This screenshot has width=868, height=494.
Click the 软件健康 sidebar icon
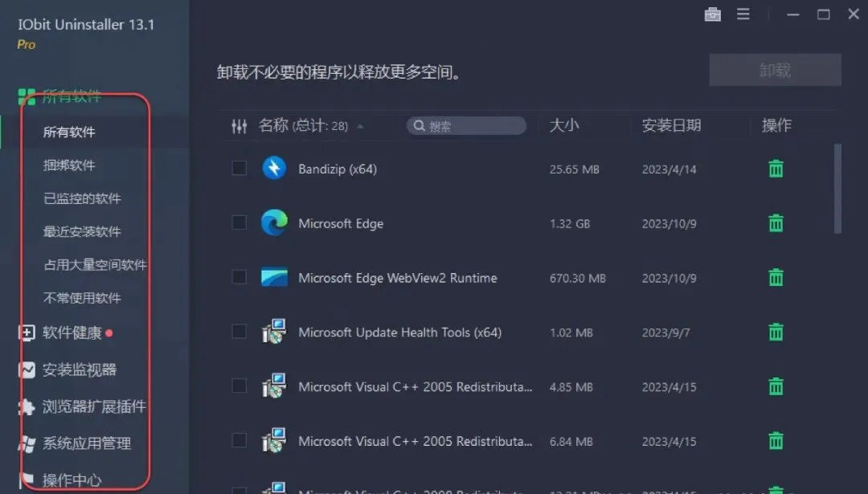(x=27, y=333)
